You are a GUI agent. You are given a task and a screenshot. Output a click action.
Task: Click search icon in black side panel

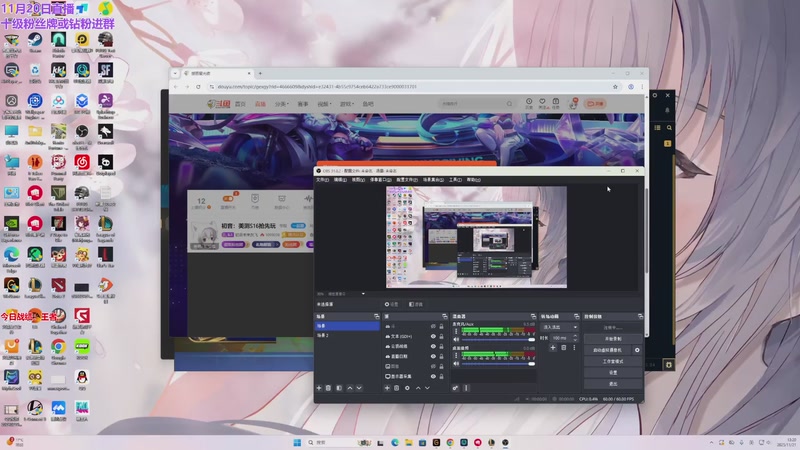669,128
